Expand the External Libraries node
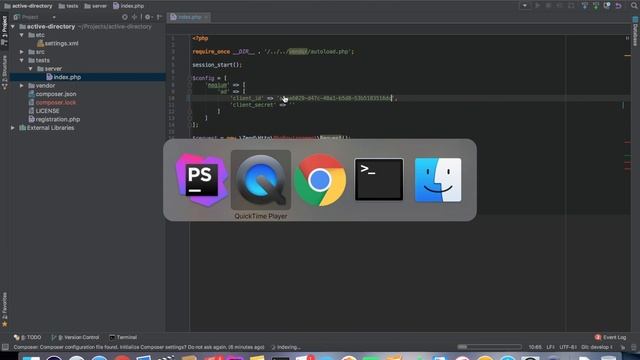Image resolution: width=640 pixels, height=360 pixels. [13, 128]
